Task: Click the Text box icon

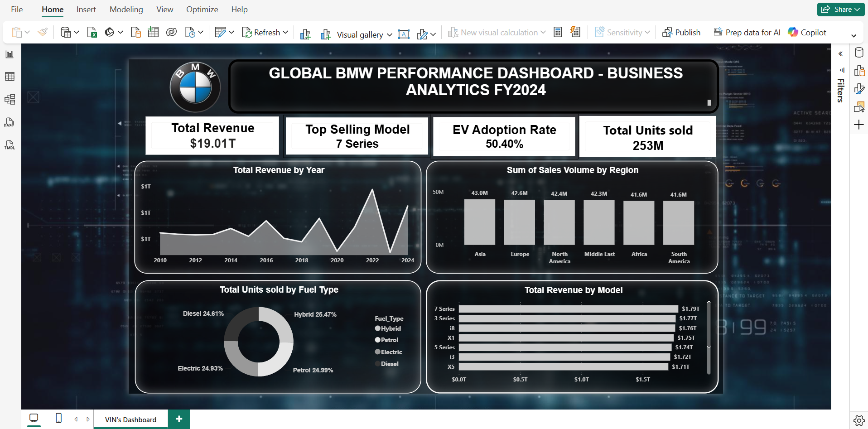Action: click(404, 34)
